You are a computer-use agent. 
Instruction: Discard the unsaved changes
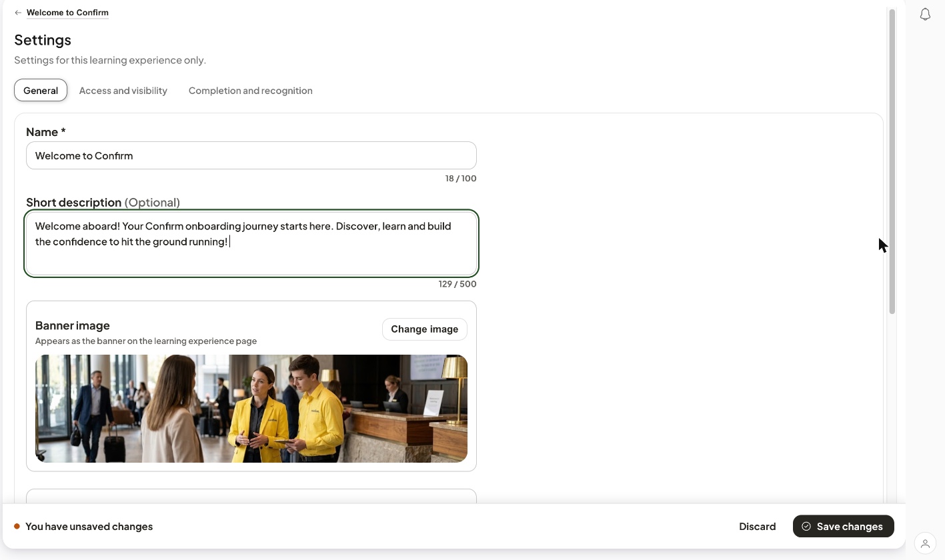(x=757, y=527)
